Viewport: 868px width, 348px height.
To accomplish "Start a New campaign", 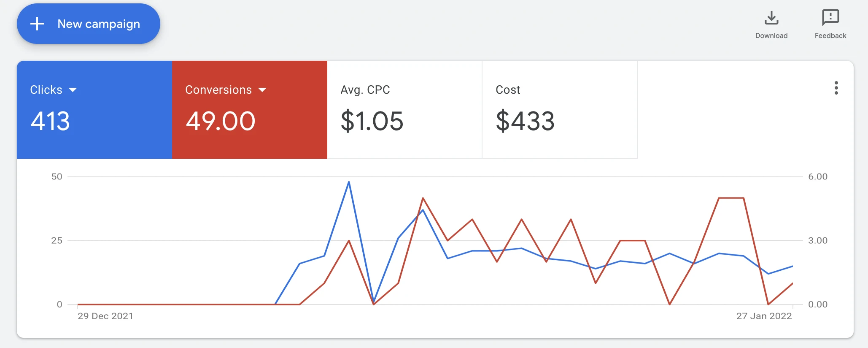I will [x=89, y=24].
